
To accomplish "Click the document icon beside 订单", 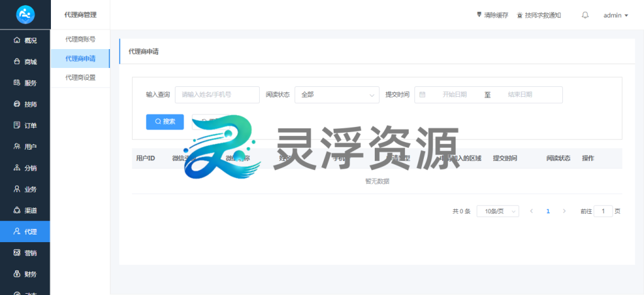I will [17, 125].
